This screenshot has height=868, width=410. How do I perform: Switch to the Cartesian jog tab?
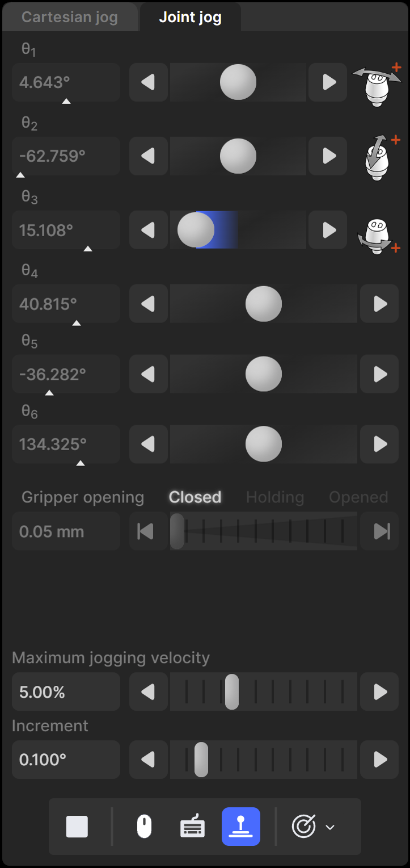(x=70, y=17)
